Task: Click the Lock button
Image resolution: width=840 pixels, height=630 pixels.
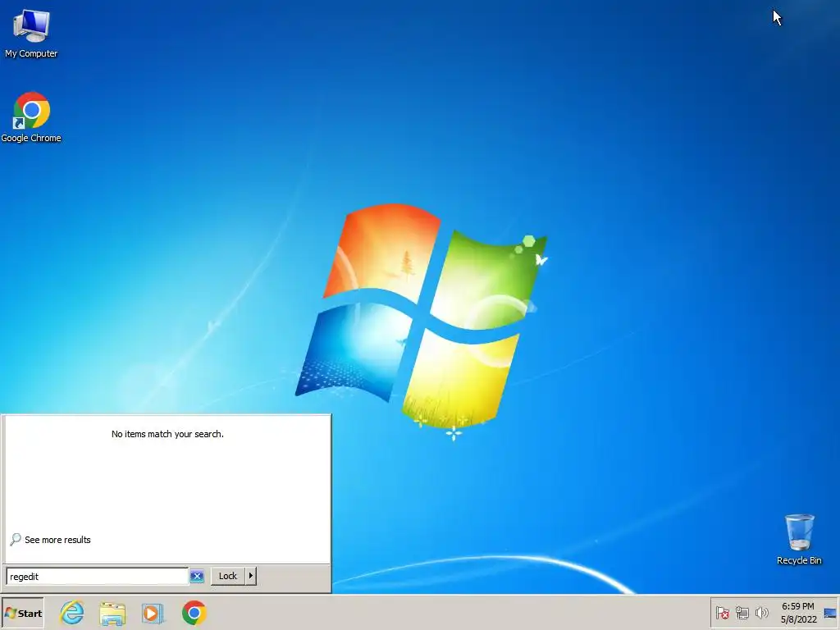Action: tap(228, 576)
